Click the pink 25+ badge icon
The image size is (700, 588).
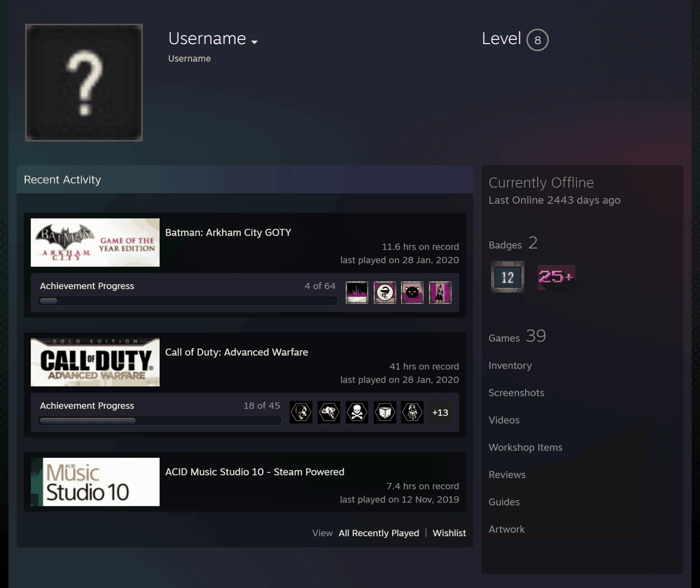tap(556, 277)
